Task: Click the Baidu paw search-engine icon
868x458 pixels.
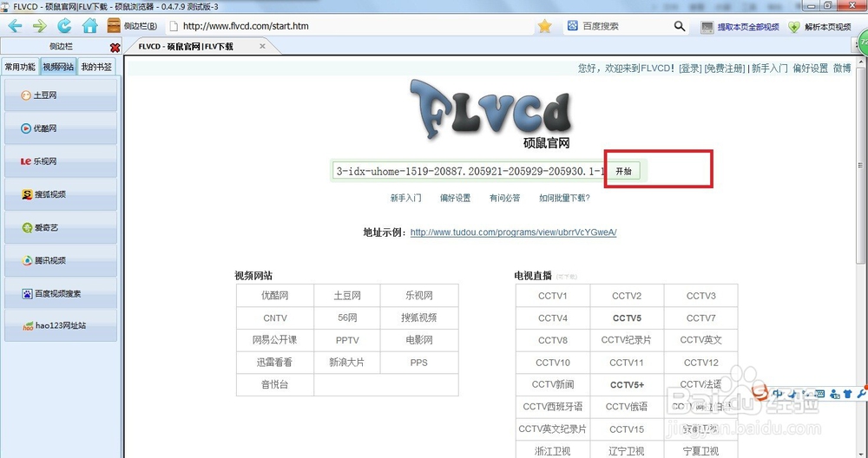Action: point(572,26)
